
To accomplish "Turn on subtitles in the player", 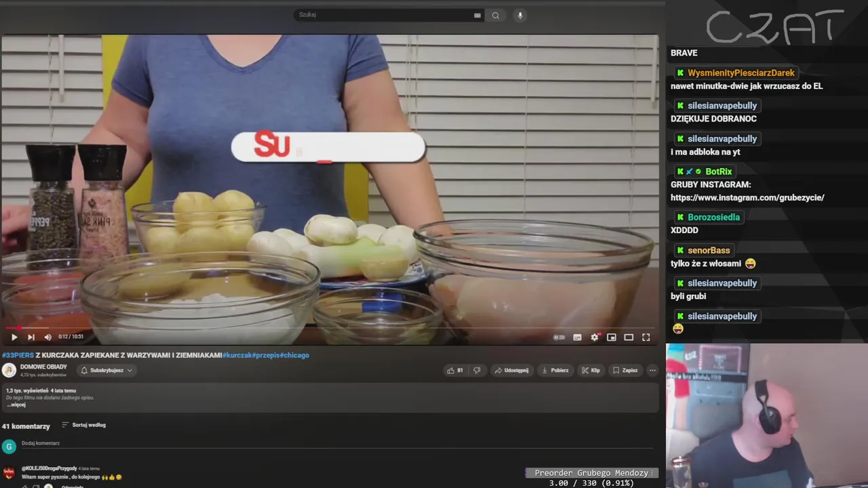I will 577,337.
